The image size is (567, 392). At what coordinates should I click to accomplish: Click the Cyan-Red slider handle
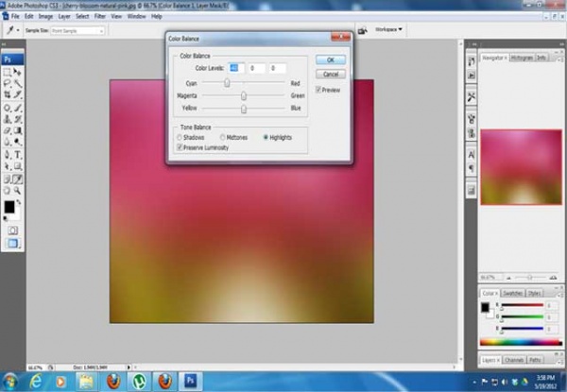coord(227,82)
